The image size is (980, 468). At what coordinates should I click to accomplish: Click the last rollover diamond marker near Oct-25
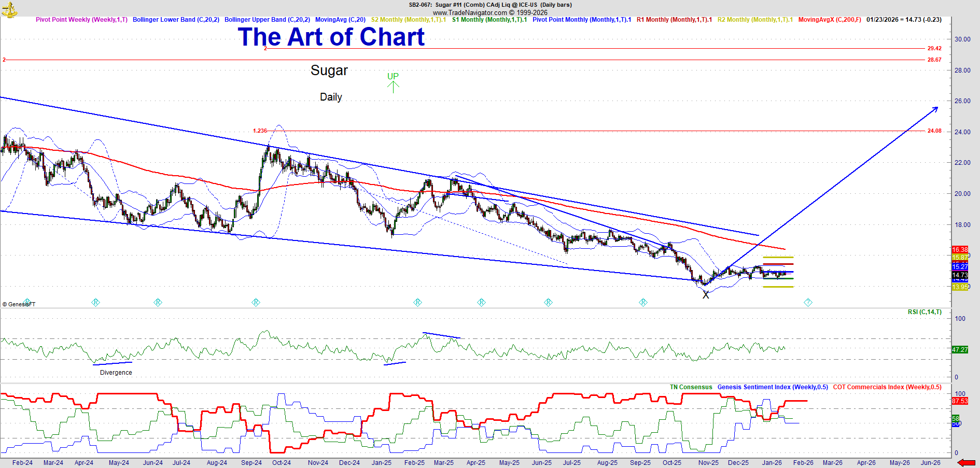[643, 302]
